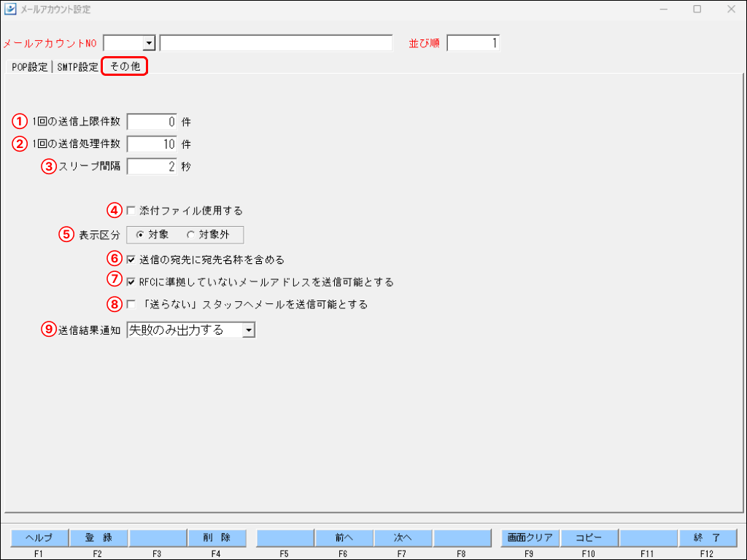Click the 登録 F2 button
The width and height of the screenshot is (747, 560).
(98, 537)
